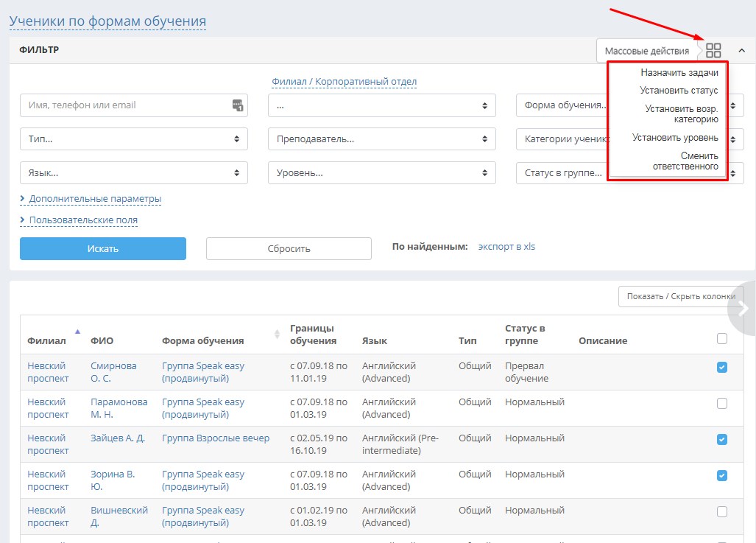Viewport: 756px width, 543px height.
Task: Open student Зайцев А. Д. link
Action: click(118, 438)
